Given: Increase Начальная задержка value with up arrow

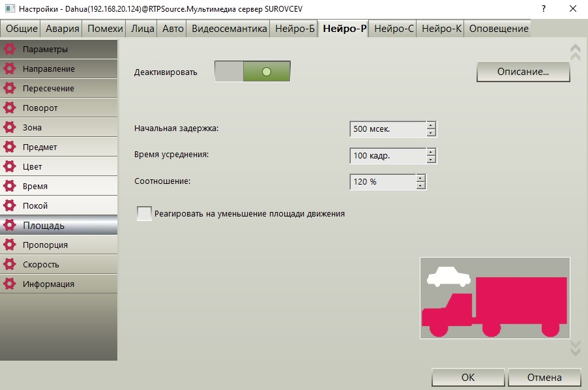Looking at the screenshot, I should (x=432, y=125).
